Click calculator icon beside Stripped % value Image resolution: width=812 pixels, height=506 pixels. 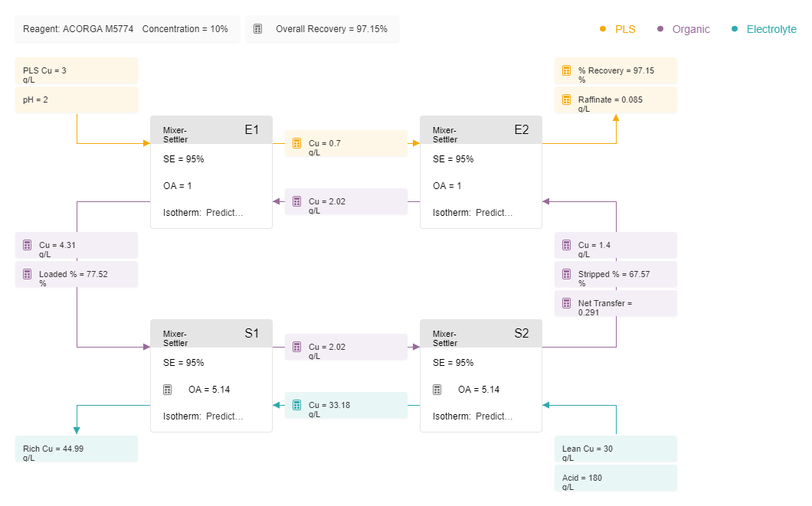pyautogui.click(x=567, y=274)
